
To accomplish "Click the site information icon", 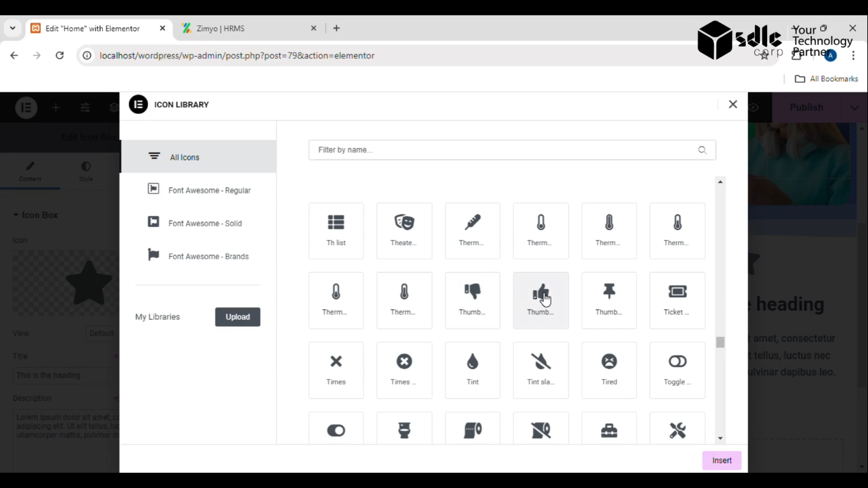I will 87,55.
